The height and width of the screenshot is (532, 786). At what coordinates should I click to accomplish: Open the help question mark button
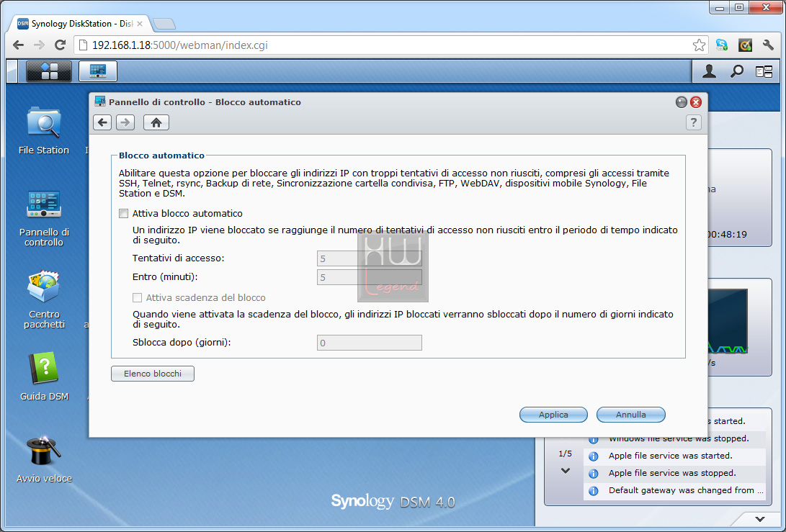[x=693, y=122]
